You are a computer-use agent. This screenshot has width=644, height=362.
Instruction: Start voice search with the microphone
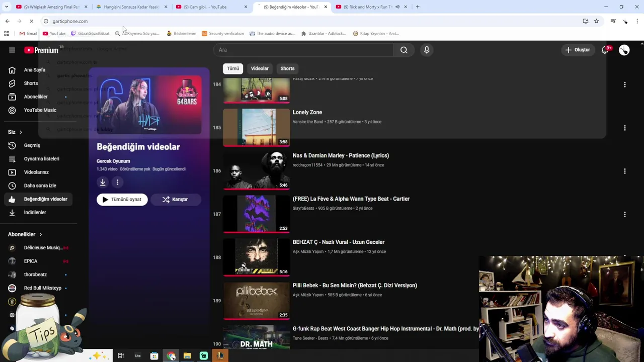(427, 50)
